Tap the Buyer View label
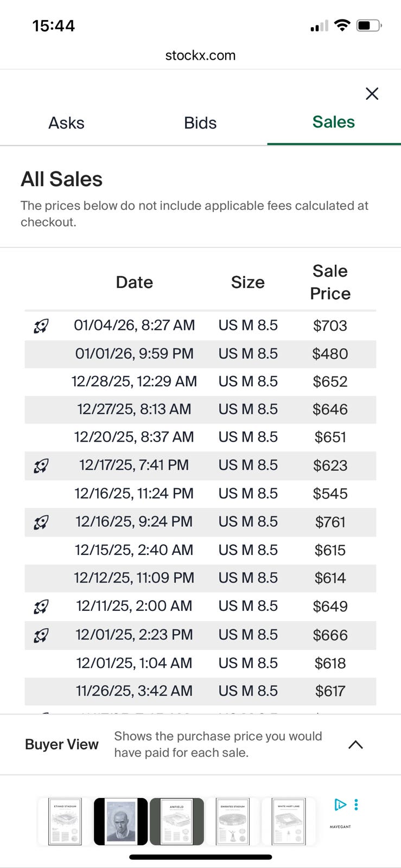 (x=62, y=744)
